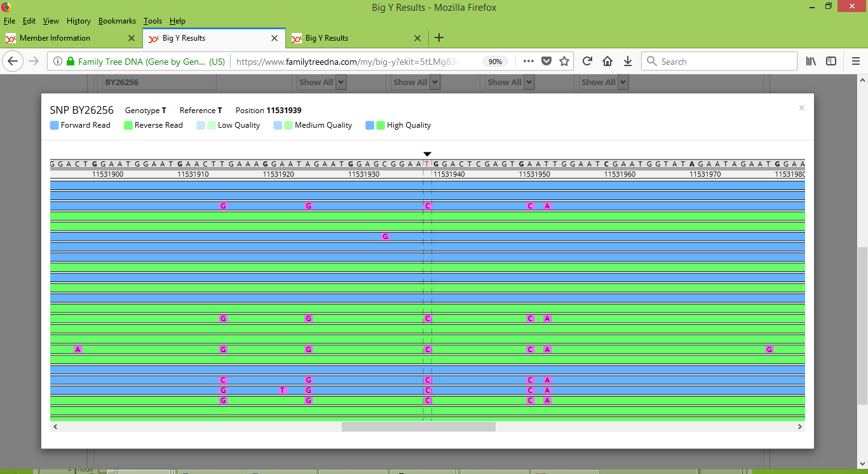Click the Low Quality legend swatches
868x474 pixels.
pos(206,125)
